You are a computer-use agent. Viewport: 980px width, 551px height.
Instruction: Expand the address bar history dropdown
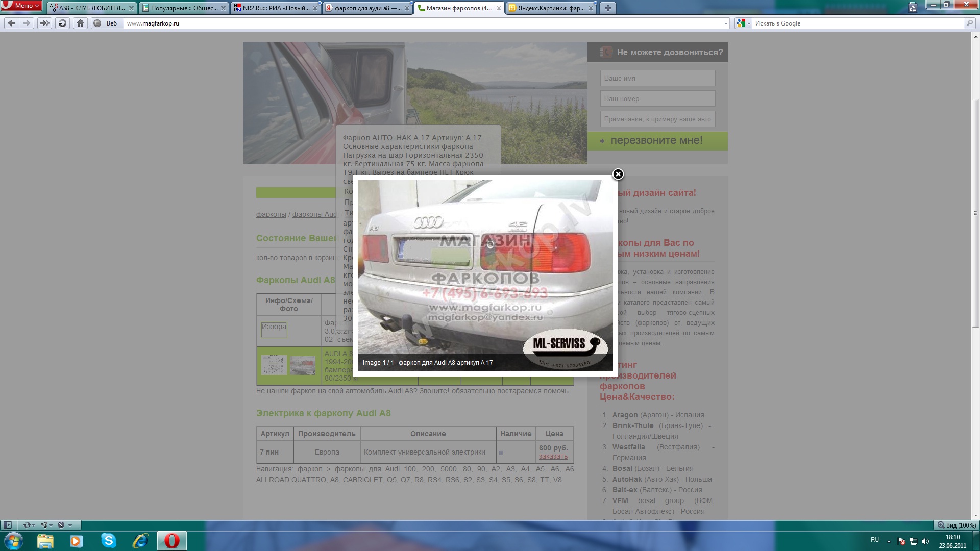pos(726,23)
